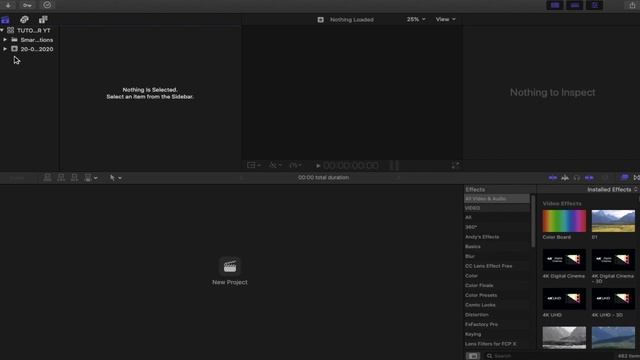Click the Import Media arrow icon

[x=8, y=5]
